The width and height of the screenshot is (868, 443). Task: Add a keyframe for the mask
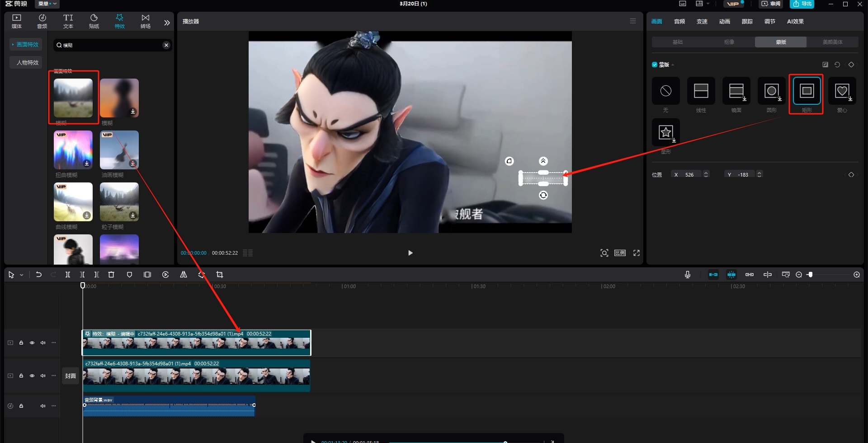pyautogui.click(x=851, y=65)
